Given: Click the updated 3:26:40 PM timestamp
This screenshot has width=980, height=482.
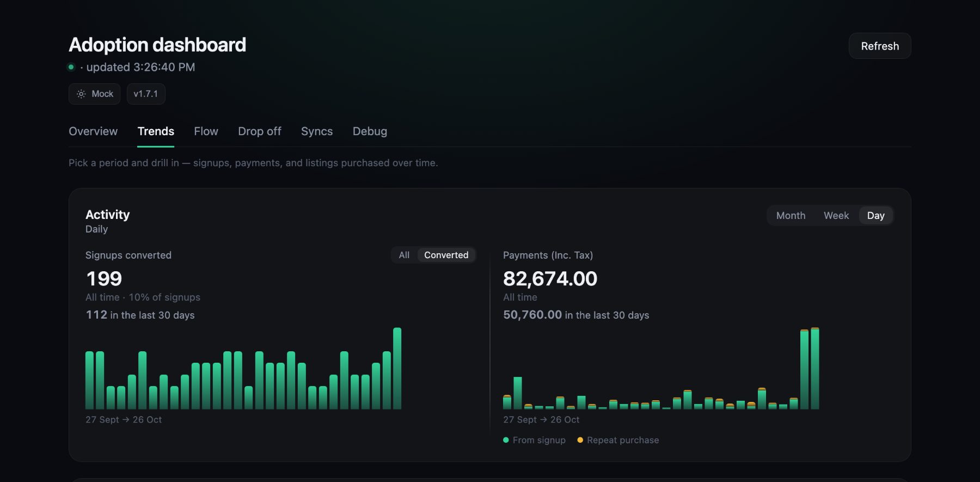Looking at the screenshot, I should 140,67.
